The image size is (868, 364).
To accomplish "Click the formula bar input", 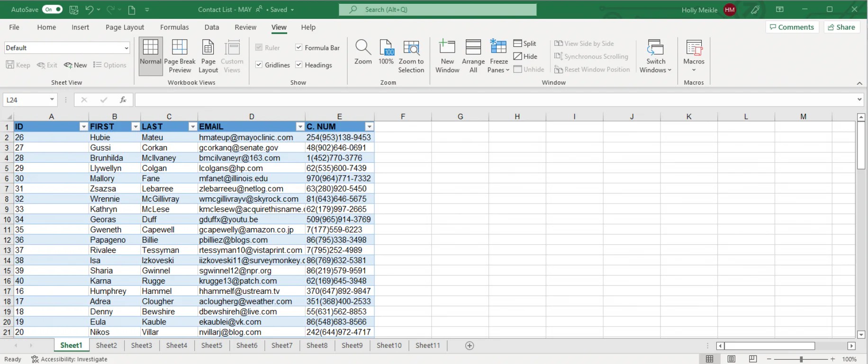I will (x=495, y=100).
